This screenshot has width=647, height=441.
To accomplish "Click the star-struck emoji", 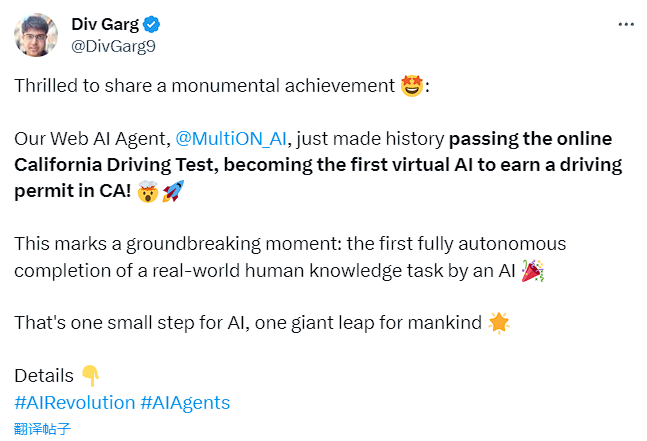I will point(411,86).
